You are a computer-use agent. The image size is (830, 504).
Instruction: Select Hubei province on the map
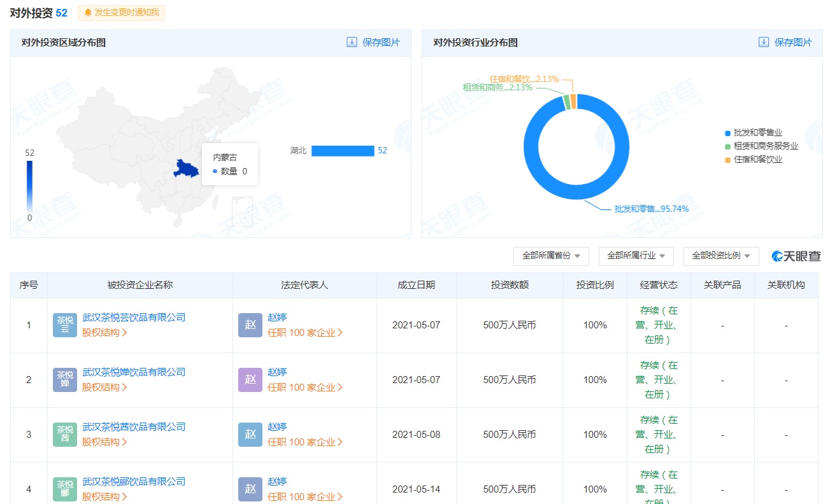(x=185, y=169)
